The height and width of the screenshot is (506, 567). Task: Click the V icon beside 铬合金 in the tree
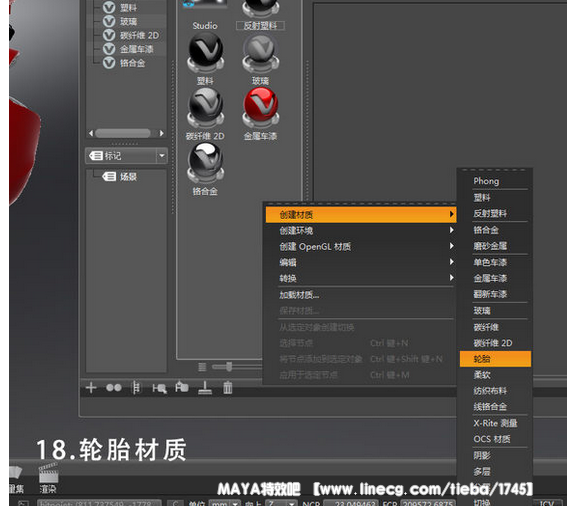(109, 63)
